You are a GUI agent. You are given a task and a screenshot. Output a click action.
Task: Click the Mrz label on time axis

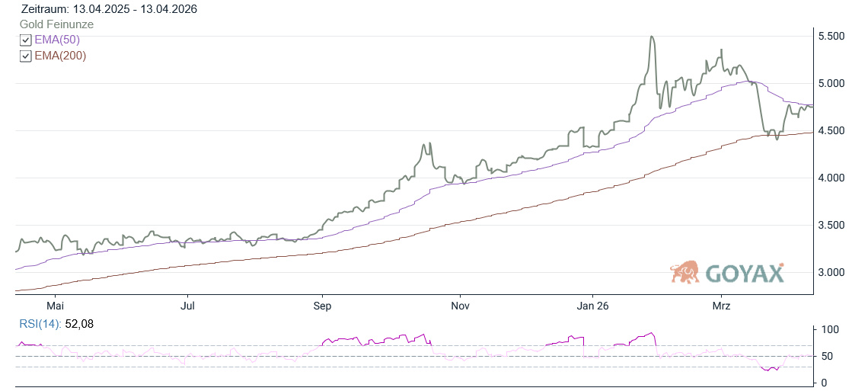click(x=721, y=306)
